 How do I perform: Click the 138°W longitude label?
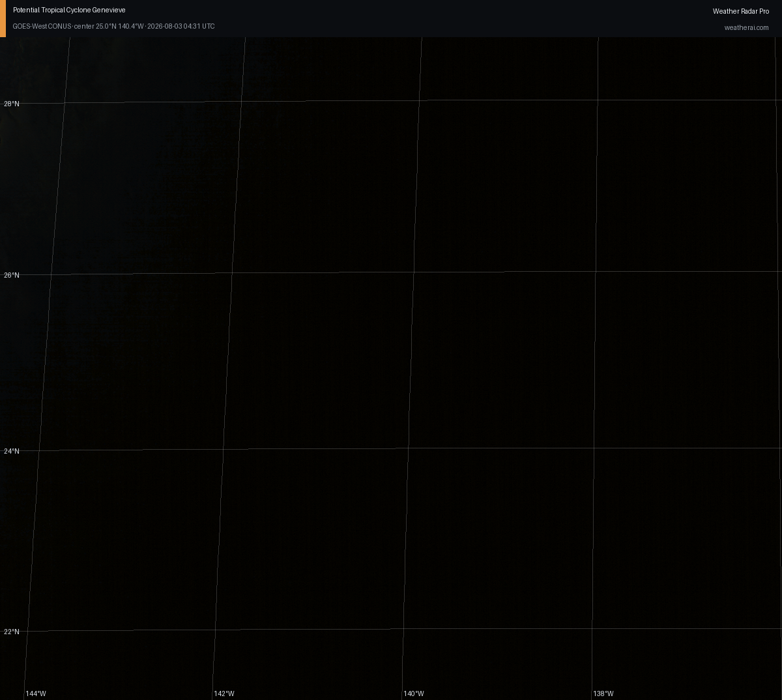[603, 694]
